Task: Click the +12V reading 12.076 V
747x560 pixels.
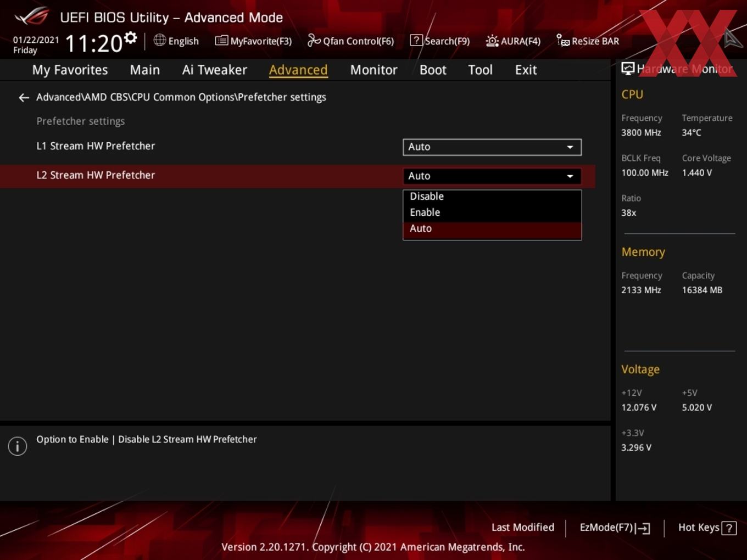Action: 639,407
